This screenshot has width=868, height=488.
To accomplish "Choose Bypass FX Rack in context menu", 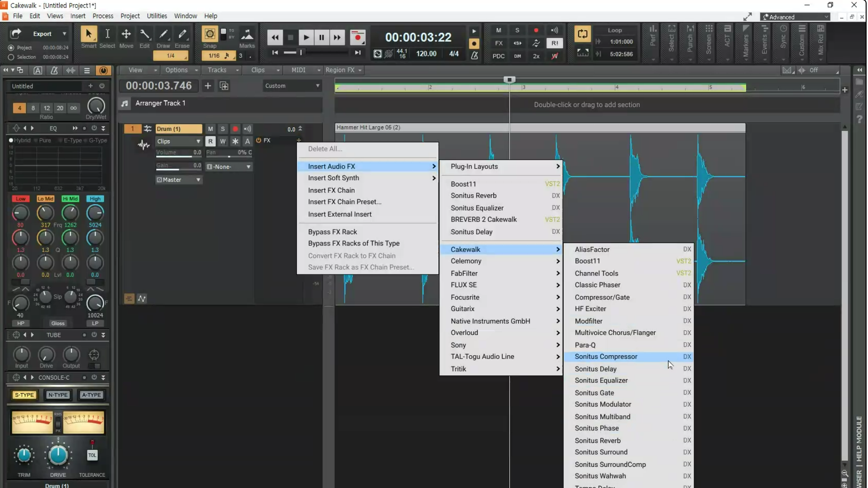I will click(368, 232).
